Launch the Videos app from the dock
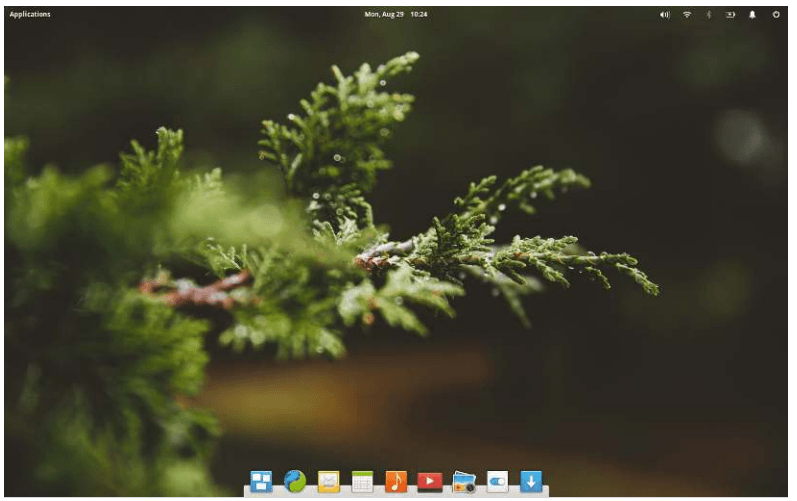This screenshot has width=797, height=501. (430, 481)
